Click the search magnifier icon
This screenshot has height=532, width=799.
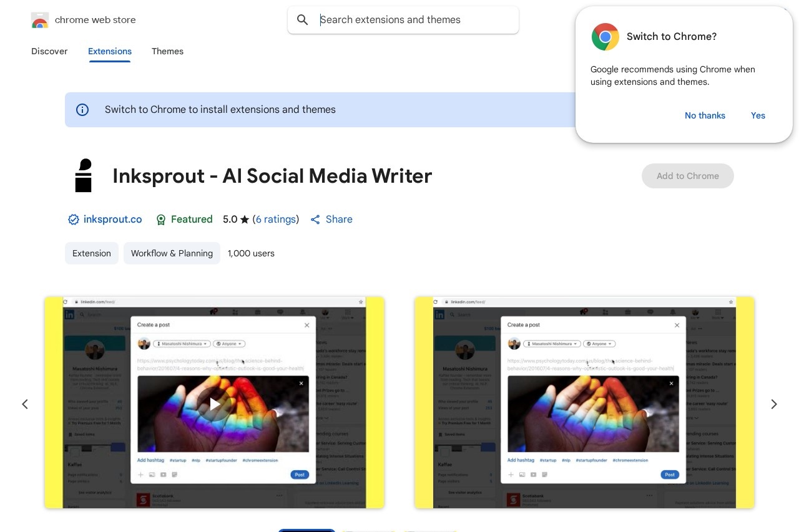[x=303, y=20]
